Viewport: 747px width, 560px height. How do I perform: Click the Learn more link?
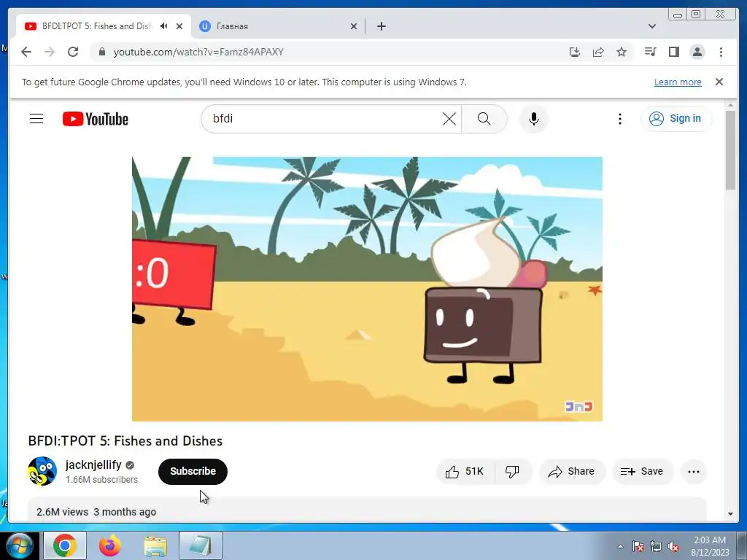point(678,82)
